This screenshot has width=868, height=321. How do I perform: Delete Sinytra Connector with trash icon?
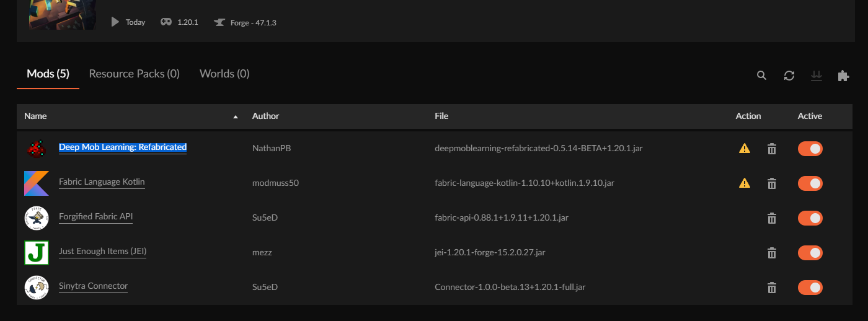(x=772, y=288)
